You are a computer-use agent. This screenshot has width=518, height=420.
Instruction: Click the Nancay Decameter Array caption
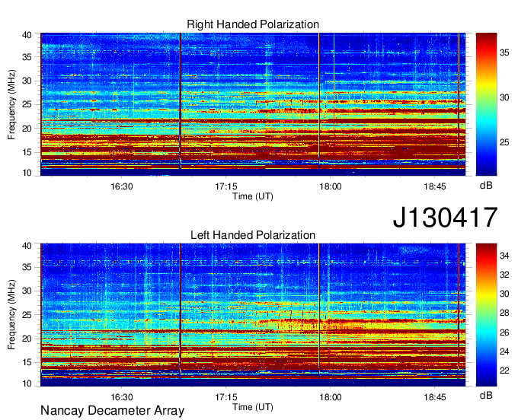point(112,411)
